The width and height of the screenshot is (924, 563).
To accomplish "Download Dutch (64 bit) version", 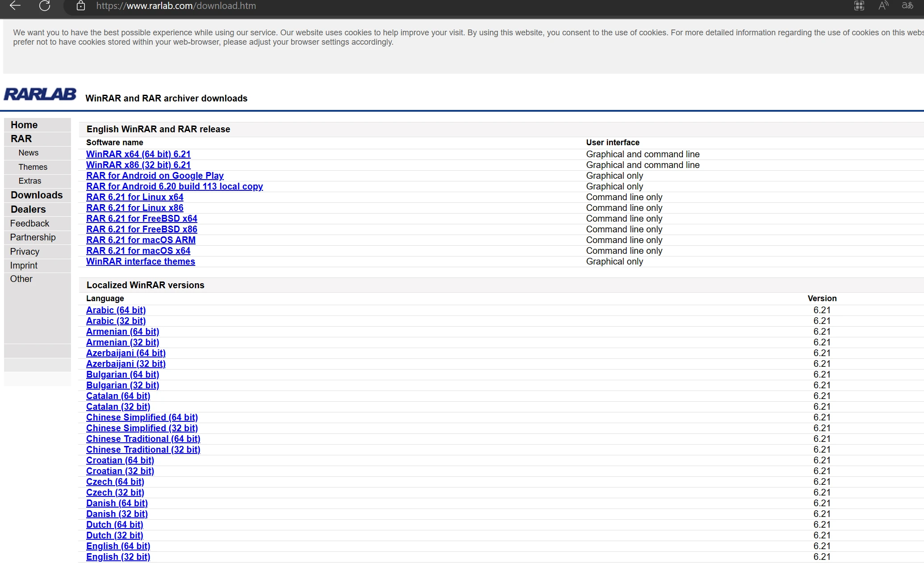I will point(115,525).
